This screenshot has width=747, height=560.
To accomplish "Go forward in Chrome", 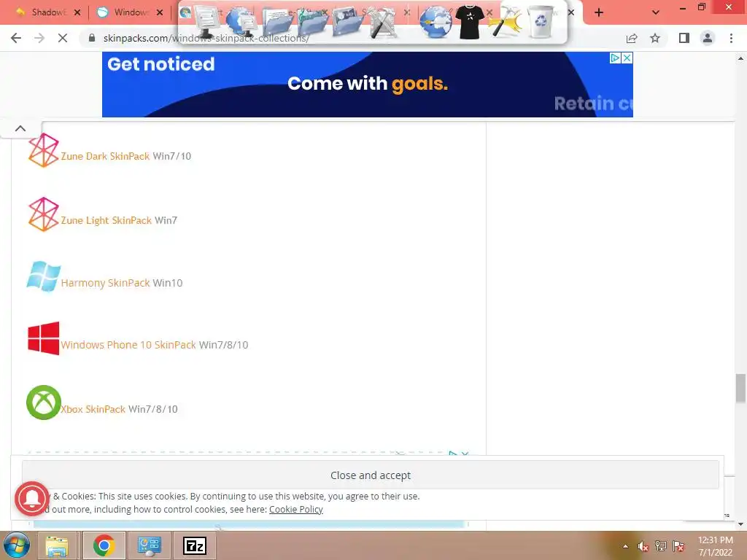I will (x=39, y=38).
